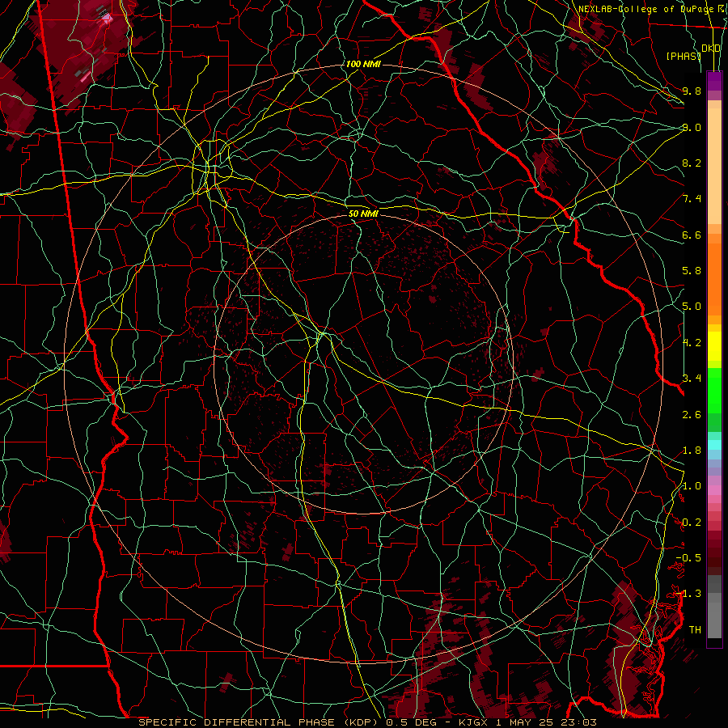Pick the purple segment atop color scale
Image resolution: width=728 pixels, height=728 pixels.
coord(714,81)
